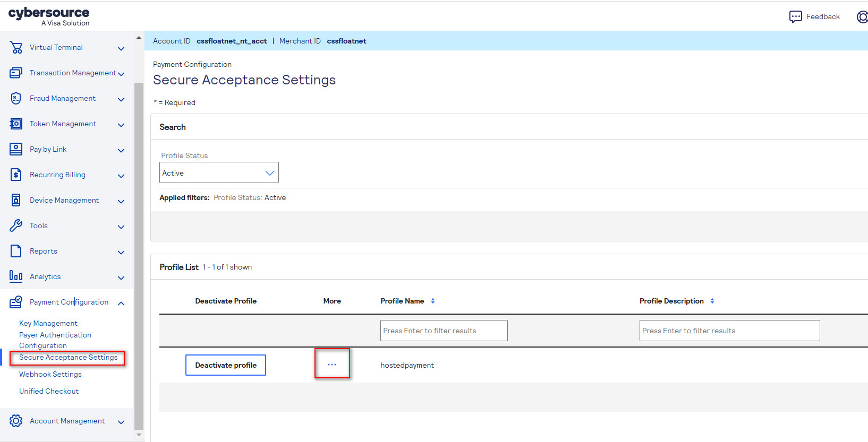868x442 pixels.
Task: Click the 'Payment Configuration' breadcrumb text
Action: (x=192, y=64)
